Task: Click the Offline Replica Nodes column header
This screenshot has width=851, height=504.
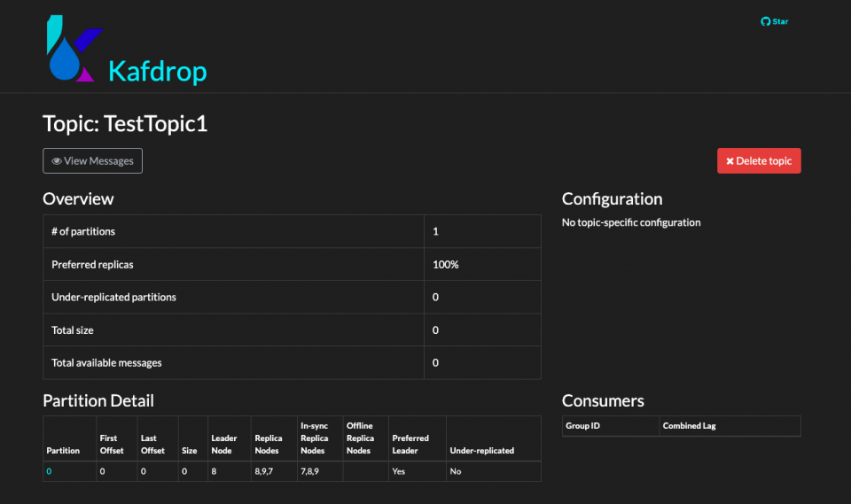Action: pyautogui.click(x=359, y=438)
